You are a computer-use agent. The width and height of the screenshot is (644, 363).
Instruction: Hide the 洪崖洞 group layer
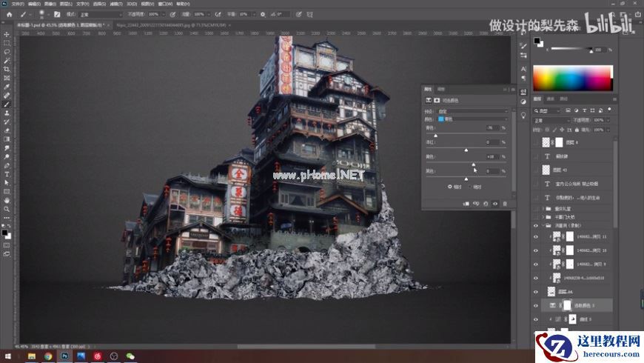(536, 226)
